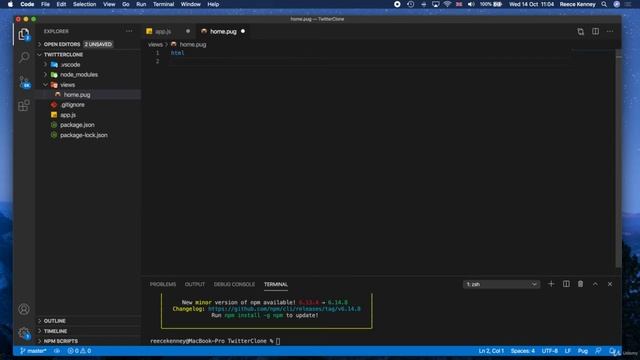The width and height of the screenshot is (640, 360).
Task: Open package.json in the file tree
Action: pos(89,125)
